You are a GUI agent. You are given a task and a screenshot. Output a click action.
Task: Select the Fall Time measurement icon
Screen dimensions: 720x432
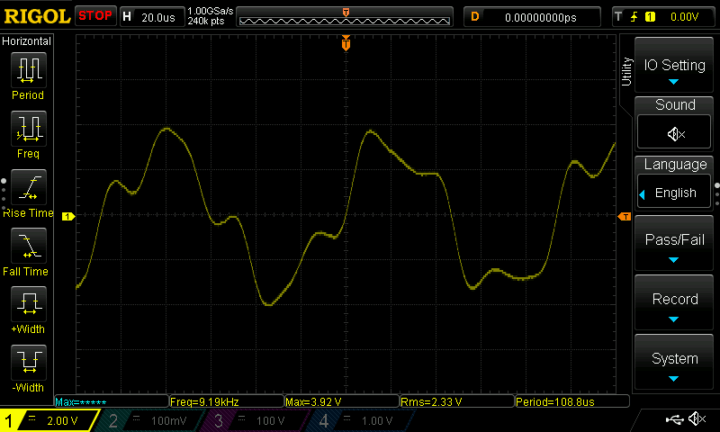click(28, 246)
